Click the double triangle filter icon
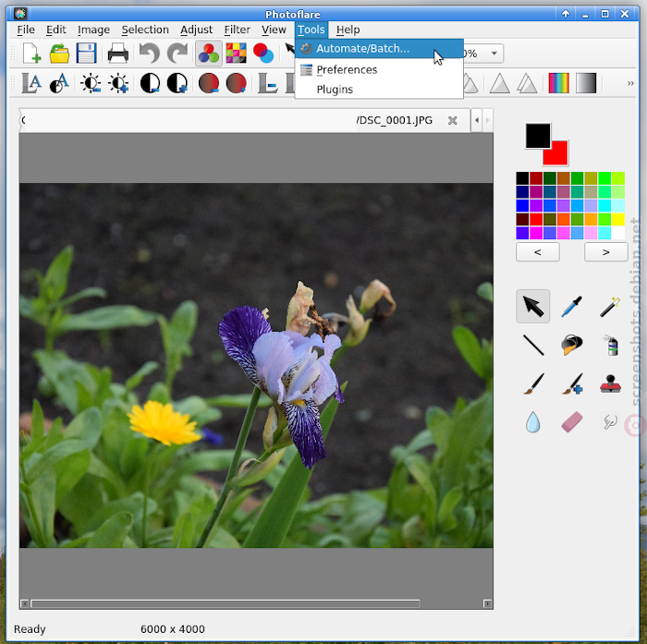 pyautogui.click(x=527, y=83)
